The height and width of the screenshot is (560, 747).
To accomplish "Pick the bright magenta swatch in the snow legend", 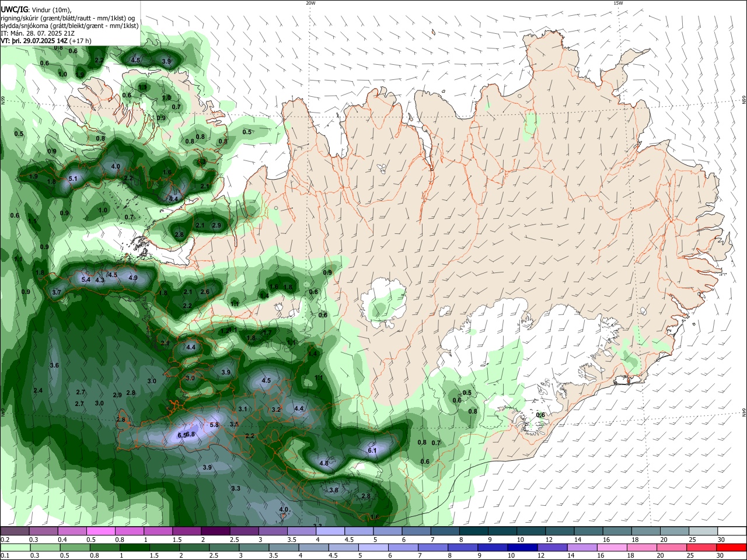I will tap(100, 531).
